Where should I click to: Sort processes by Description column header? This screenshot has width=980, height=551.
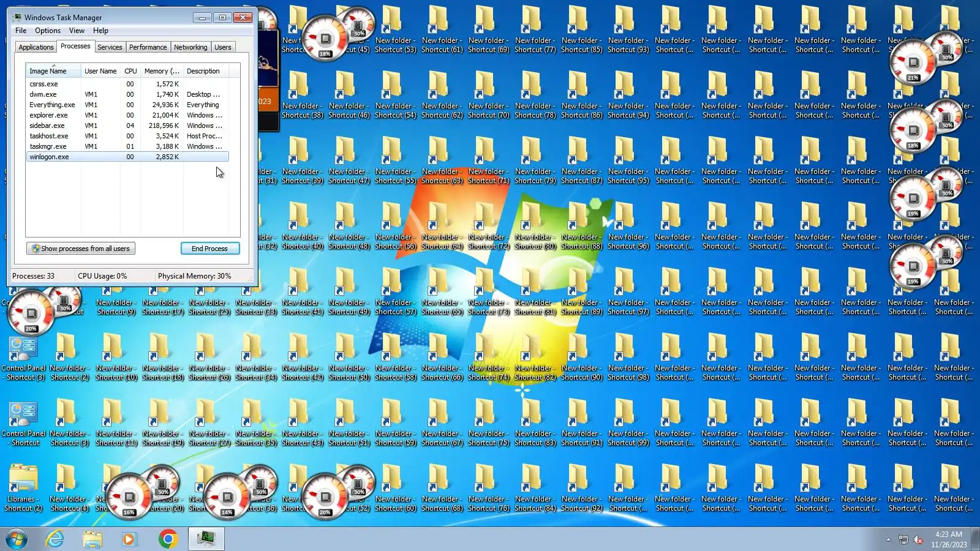[206, 71]
